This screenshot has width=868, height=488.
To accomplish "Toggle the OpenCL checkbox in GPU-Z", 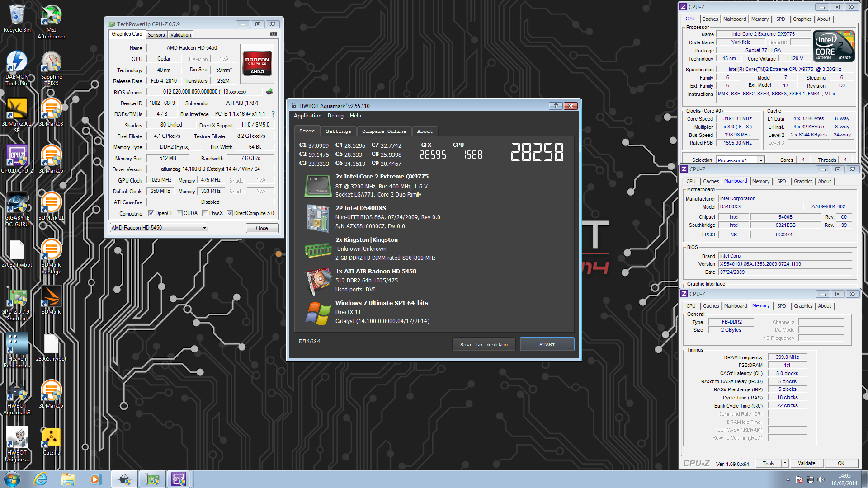I will [151, 213].
